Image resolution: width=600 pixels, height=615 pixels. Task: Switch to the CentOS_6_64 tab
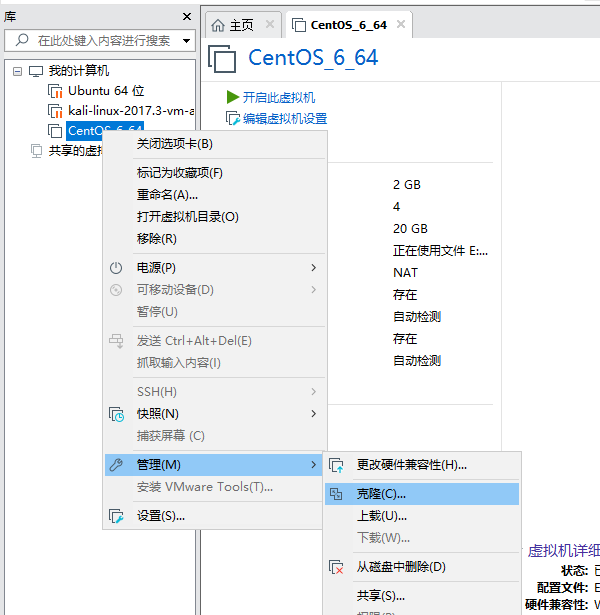349,25
